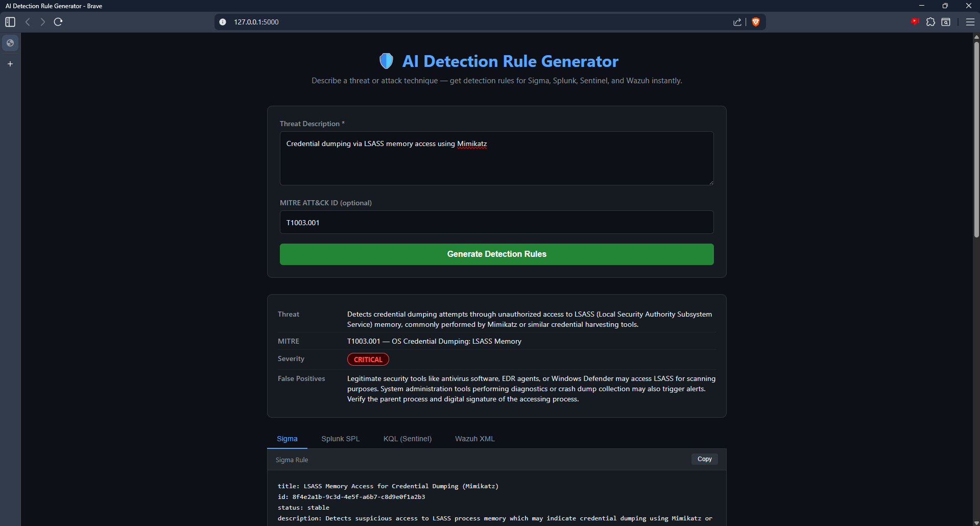Click the Threat row label
This screenshot has width=980, height=526.
click(289, 314)
